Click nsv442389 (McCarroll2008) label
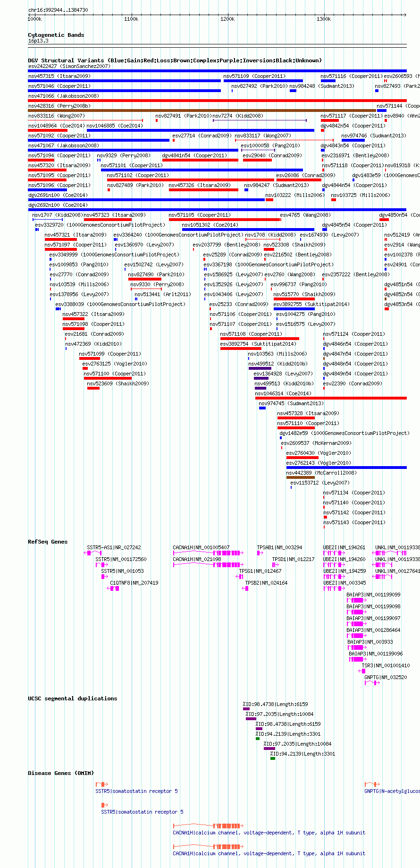Image resolution: width=420 pixels, height=868 pixels. (321, 473)
